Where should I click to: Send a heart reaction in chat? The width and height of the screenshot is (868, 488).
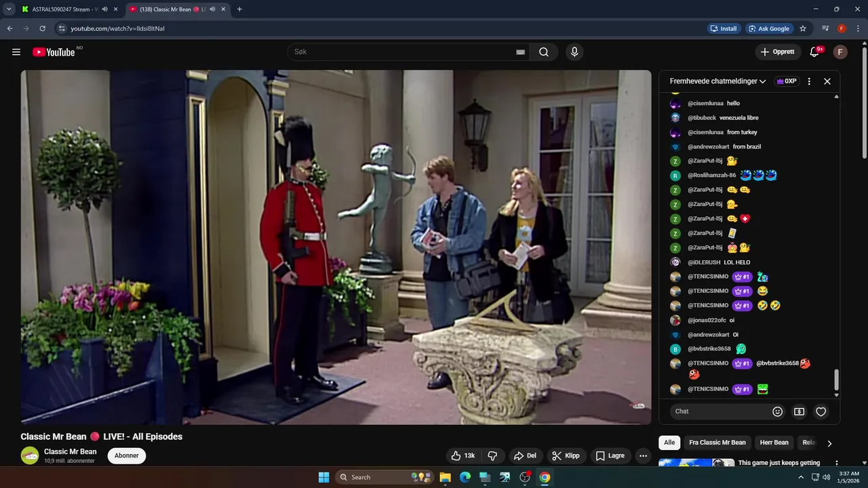point(821,411)
